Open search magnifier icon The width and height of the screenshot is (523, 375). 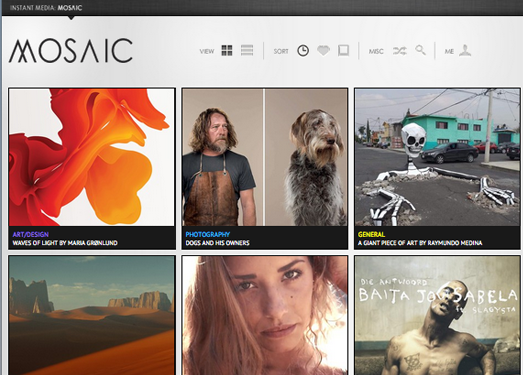pos(420,50)
